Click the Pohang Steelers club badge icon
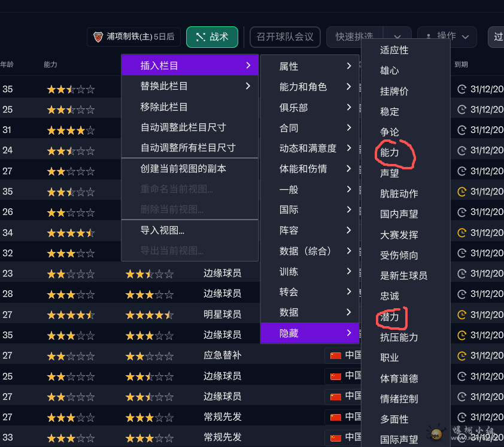 point(98,37)
